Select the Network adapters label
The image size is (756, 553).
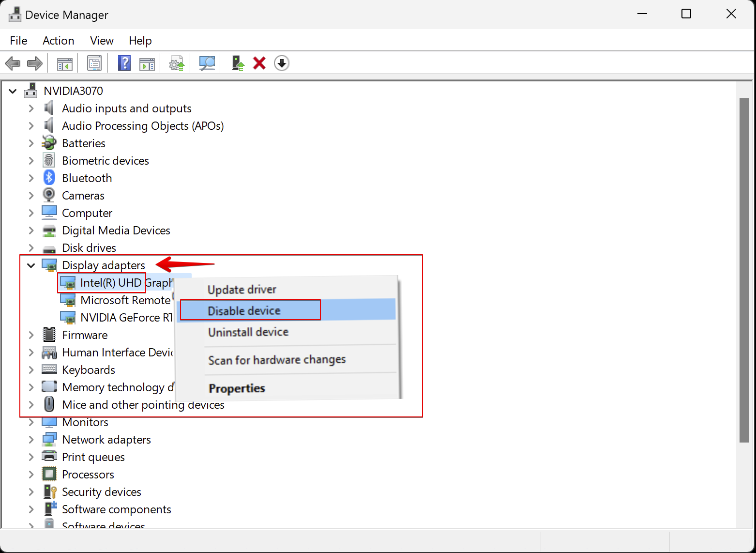click(106, 439)
